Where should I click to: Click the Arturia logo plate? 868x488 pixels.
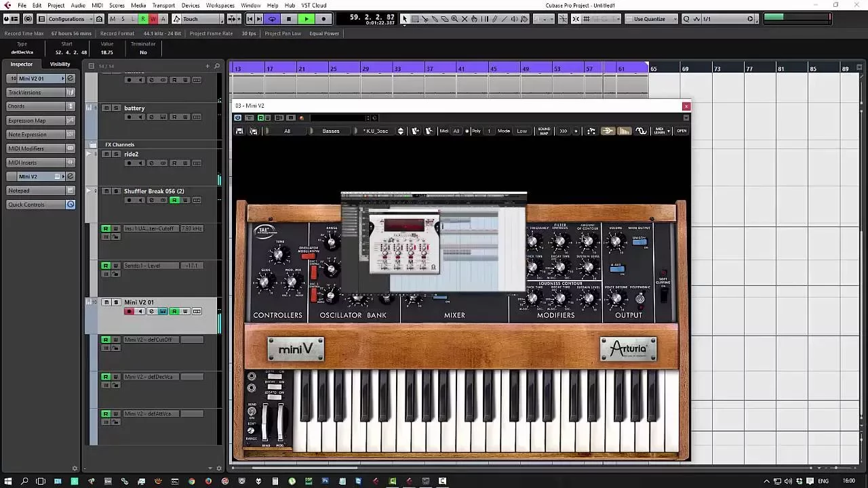(x=629, y=348)
